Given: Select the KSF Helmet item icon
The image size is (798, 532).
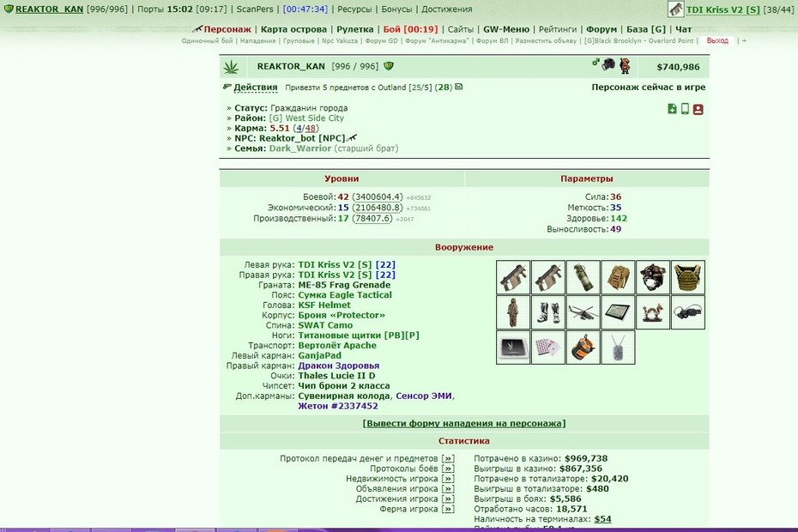Looking at the screenshot, I should [653, 277].
